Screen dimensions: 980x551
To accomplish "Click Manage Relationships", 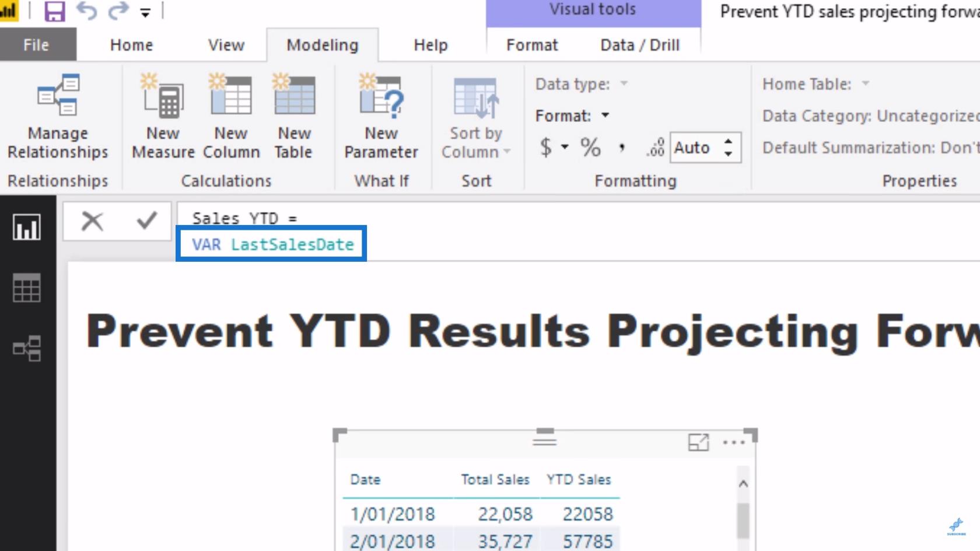I will click(x=58, y=117).
